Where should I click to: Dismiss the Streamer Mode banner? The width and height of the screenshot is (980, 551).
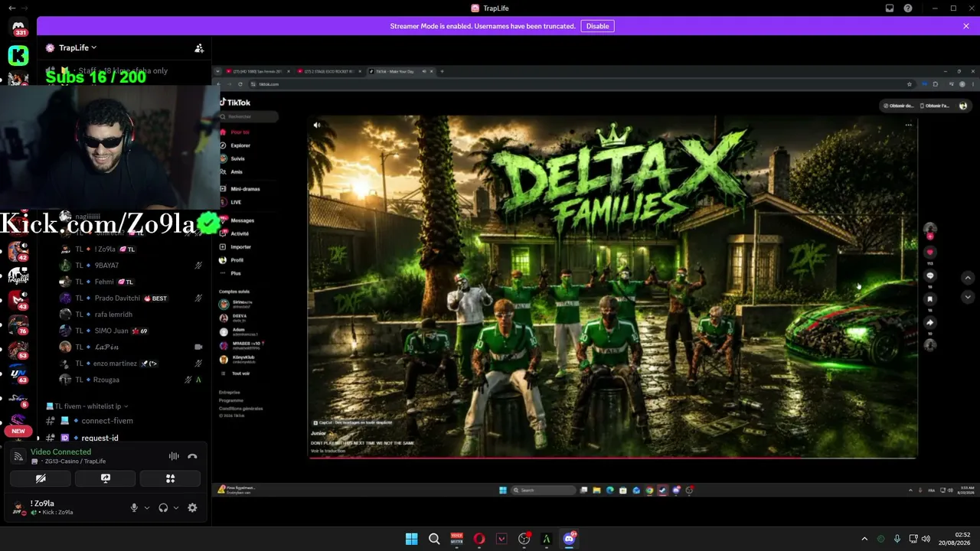click(966, 26)
